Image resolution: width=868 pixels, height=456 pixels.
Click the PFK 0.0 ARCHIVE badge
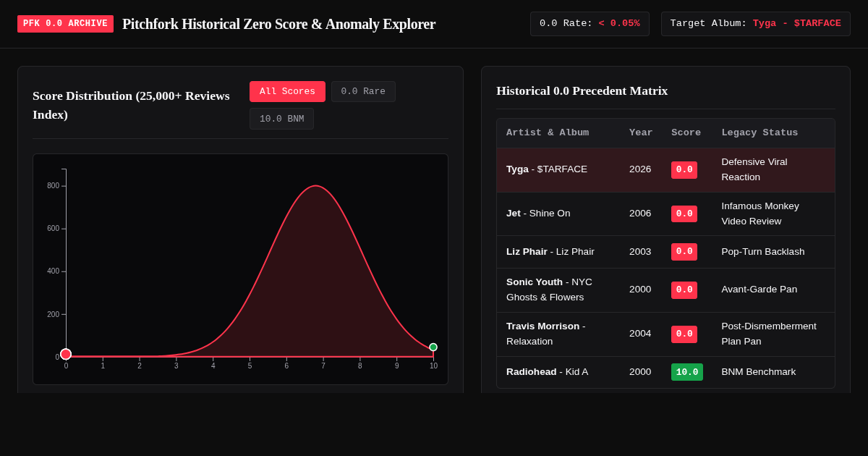point(65,24)
